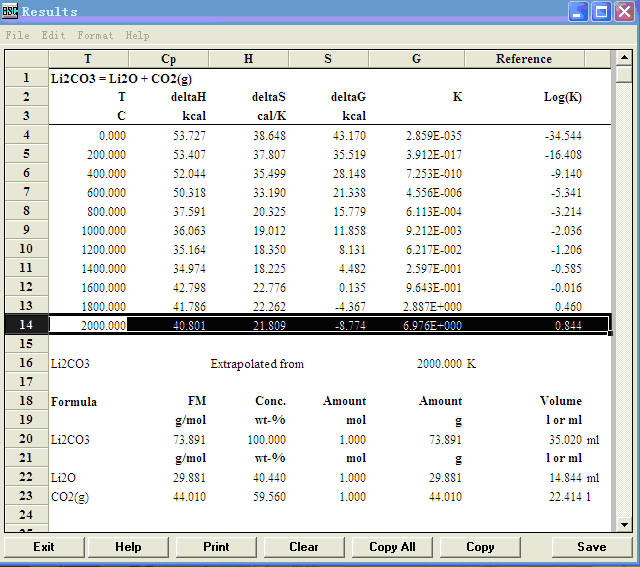Viewport: 640px width, 567px height.
Task: Select column header T
Action: coord(88,59)
